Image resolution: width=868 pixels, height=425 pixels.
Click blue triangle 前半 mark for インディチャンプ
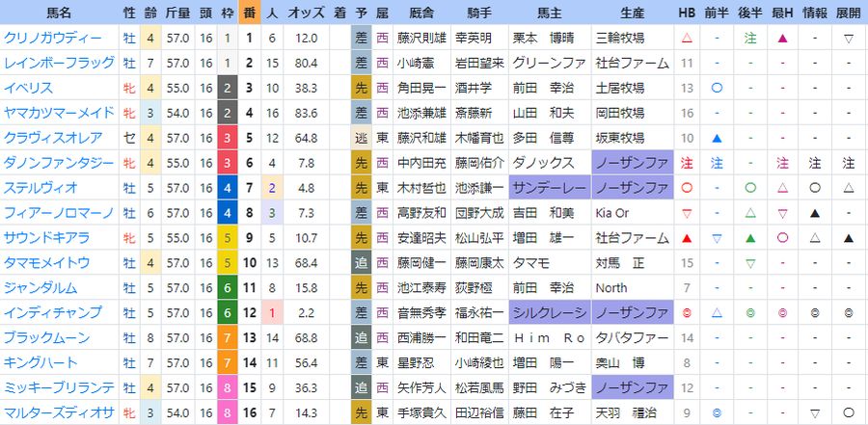click(717, 312)
